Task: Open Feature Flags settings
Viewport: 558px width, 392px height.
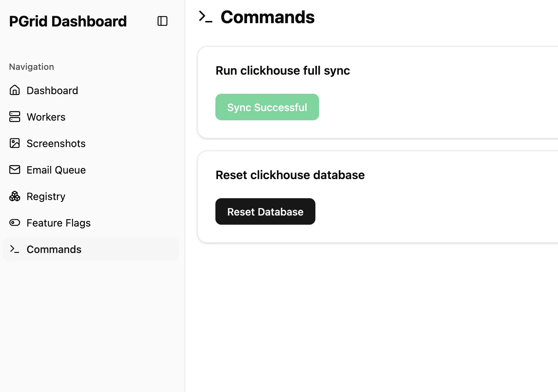Action: [x=58, y=223]
